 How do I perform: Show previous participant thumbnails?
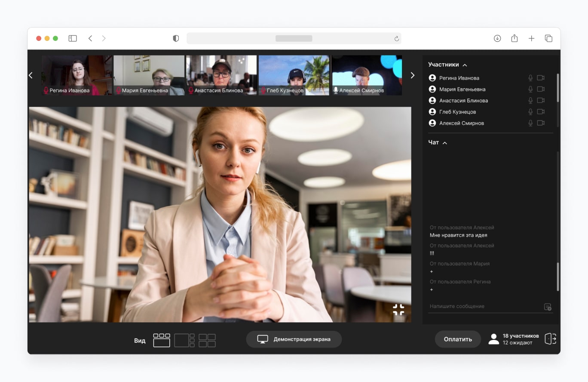coord(31,75)
